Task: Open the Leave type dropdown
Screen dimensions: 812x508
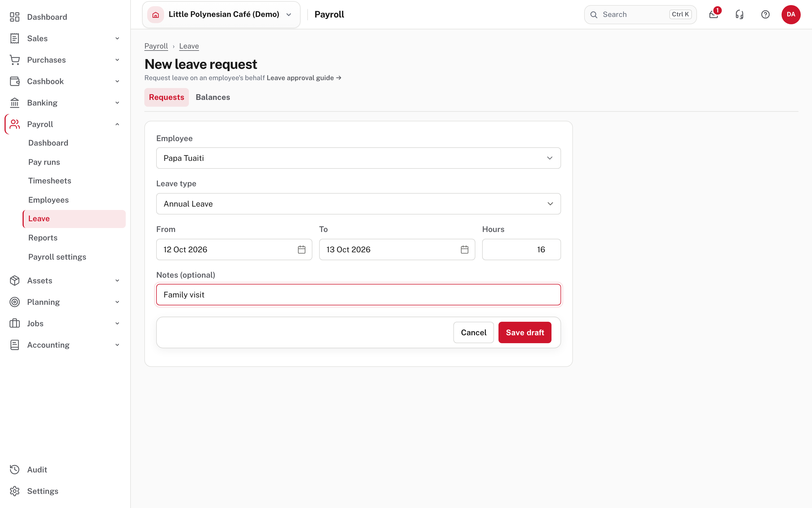Action: click(358, 203)
